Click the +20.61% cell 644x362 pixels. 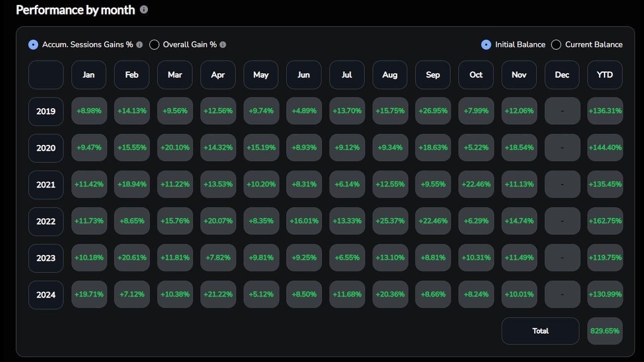coord(132,258)
